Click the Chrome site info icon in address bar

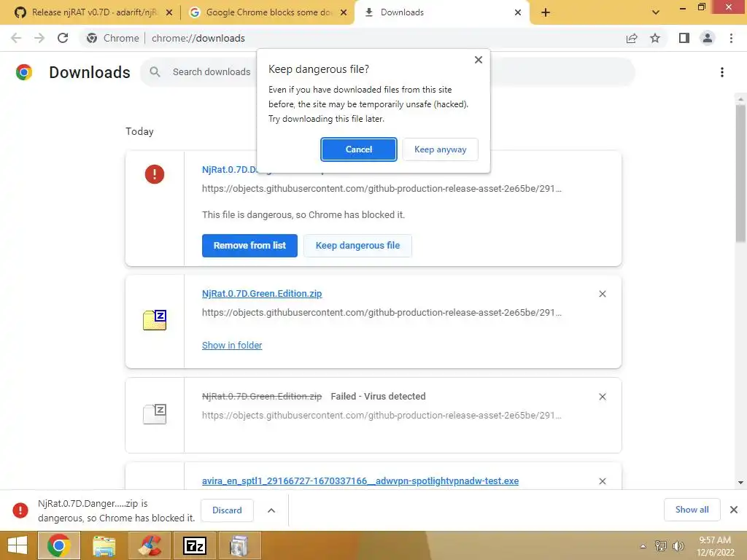coord(92,38)
